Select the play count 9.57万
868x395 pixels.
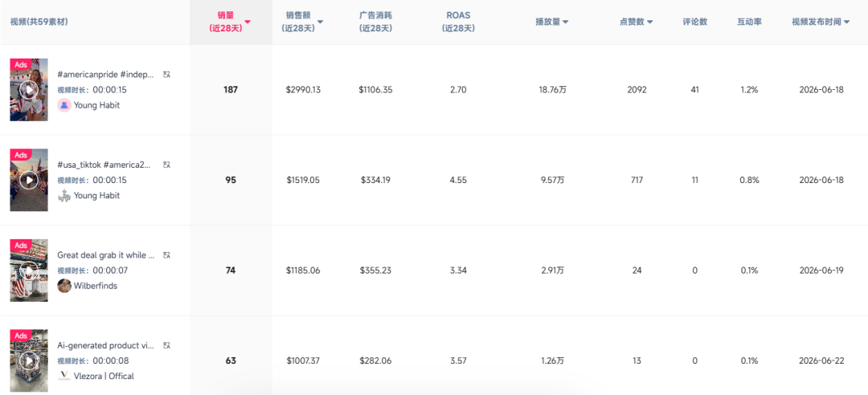click(x=552, y=180)
